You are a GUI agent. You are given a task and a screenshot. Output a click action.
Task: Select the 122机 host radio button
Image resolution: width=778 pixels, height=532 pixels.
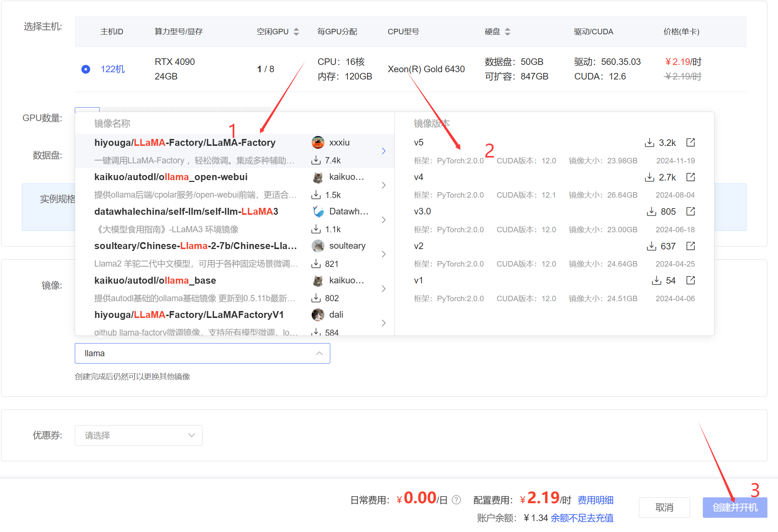tap(86, 69)
